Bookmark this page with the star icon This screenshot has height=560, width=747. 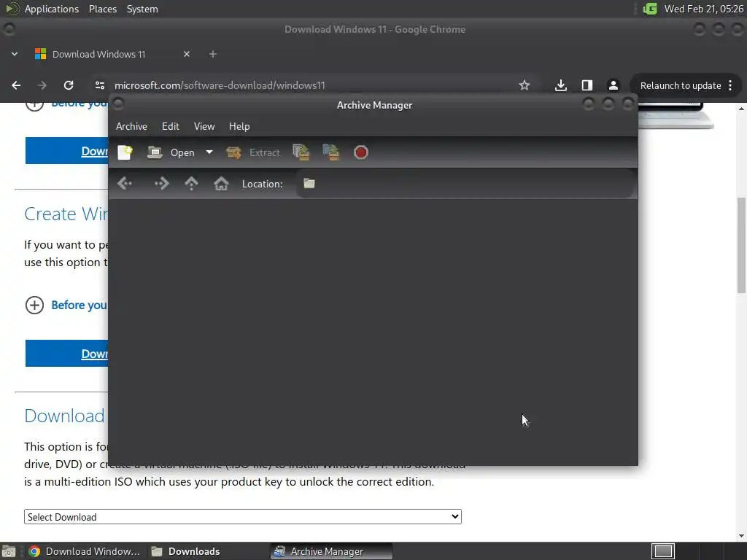coord(524,85)
